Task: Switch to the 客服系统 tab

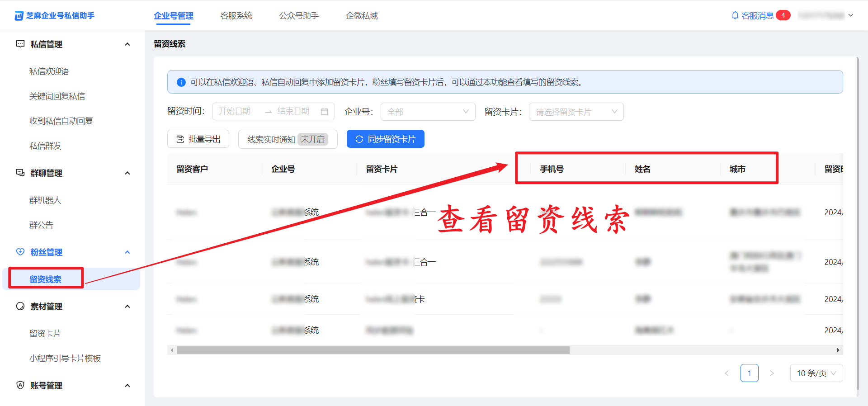Action: pos(236,16)
